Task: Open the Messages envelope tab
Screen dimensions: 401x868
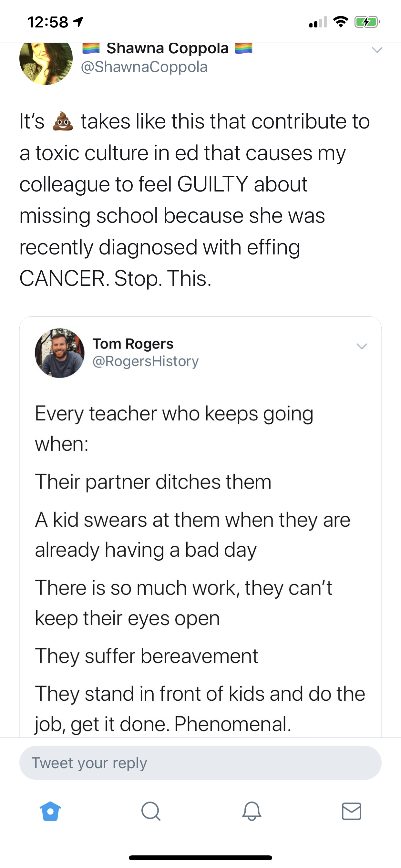Action: pos(352,811)
